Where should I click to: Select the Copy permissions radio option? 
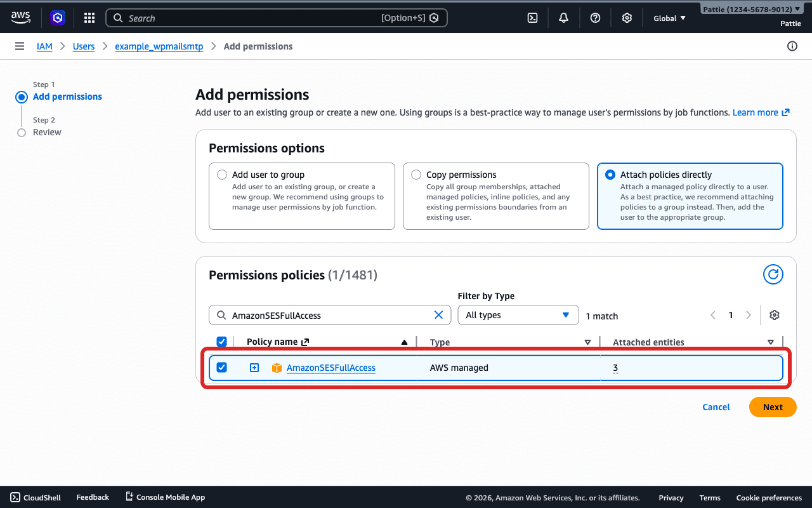point(416,175)
